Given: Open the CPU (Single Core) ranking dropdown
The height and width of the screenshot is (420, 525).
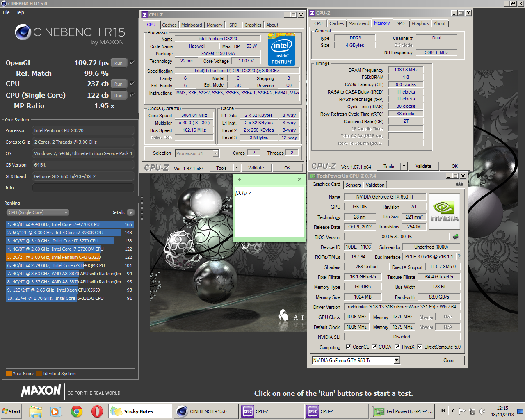Looking at the screenshot, I should coord(37,212).
